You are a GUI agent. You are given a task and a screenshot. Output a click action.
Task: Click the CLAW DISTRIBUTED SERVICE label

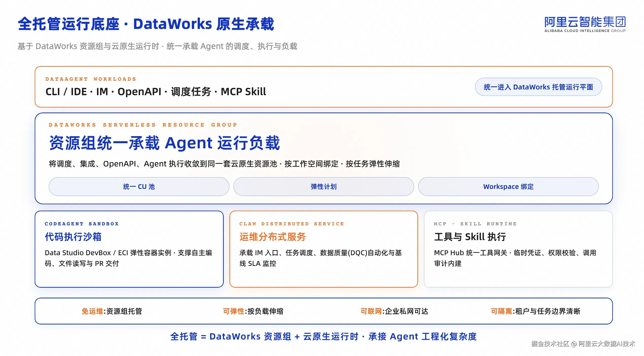292,224
